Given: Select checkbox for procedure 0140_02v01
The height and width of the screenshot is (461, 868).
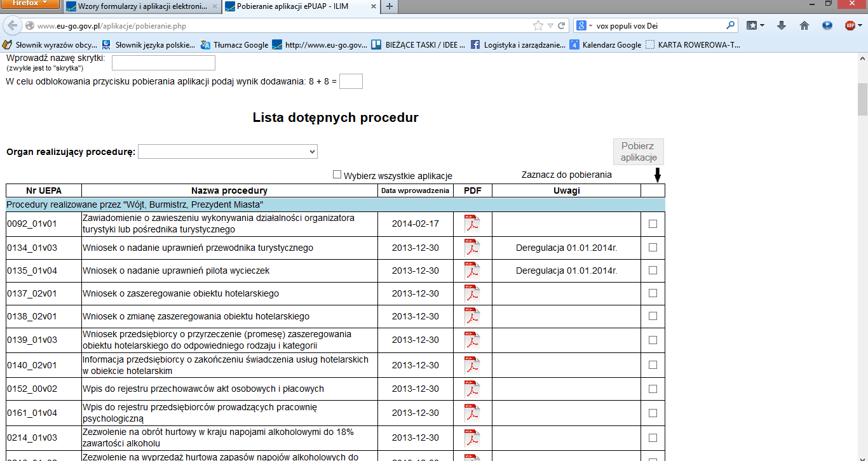Looking at the screenshot, I should [653, 365].
